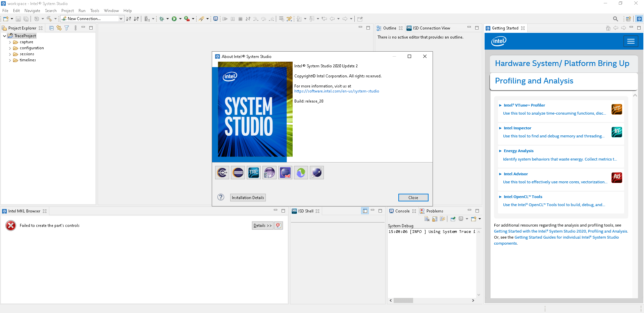Open the New Connection combo box
Screen dimensions: 644x313
92,19
